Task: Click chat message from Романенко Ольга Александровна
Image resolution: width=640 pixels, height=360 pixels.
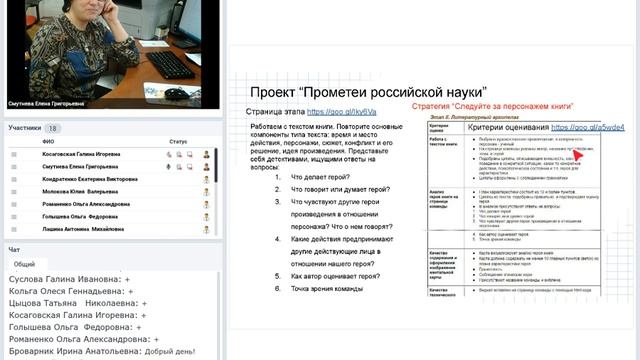Action: (x=84, y=339)
